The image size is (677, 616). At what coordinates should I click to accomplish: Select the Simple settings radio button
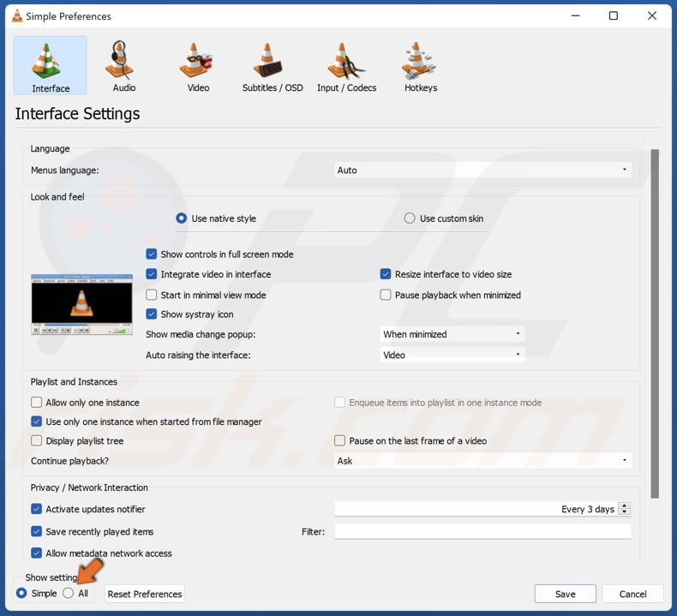(x=21, y=593)
